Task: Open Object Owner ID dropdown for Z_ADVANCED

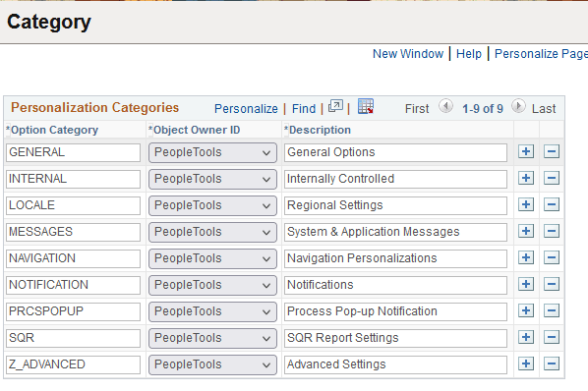Action: [212, 364]
